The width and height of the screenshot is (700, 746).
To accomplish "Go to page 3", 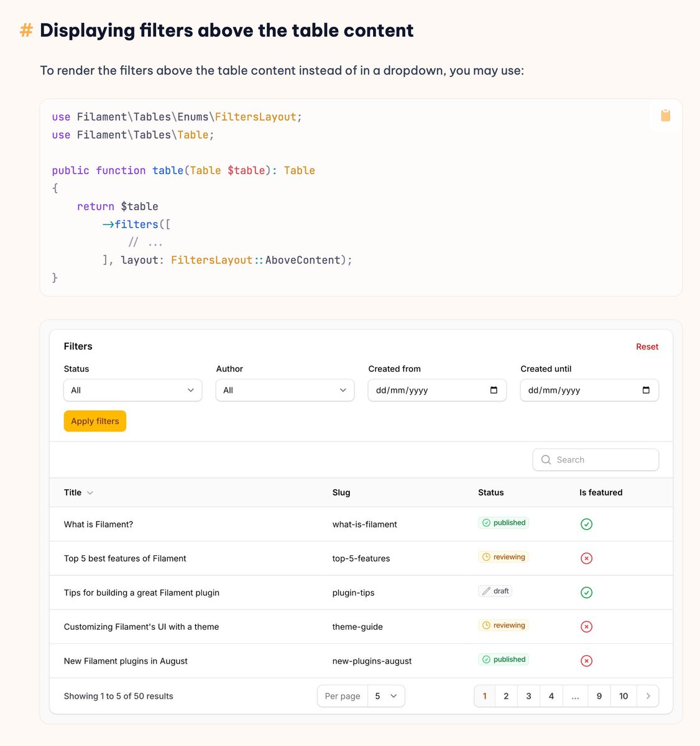I will [529, 696].
